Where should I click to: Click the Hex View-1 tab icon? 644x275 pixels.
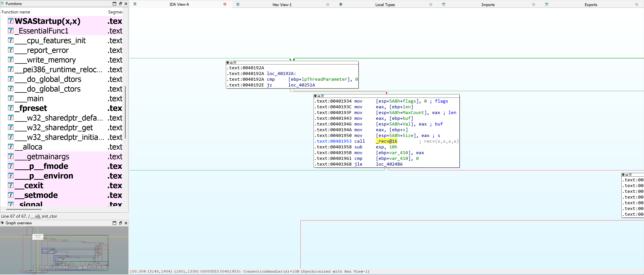(238, 4)
